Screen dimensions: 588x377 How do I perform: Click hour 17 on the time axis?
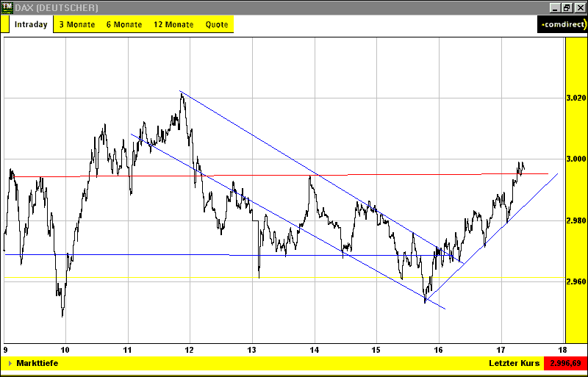point(501,350)
